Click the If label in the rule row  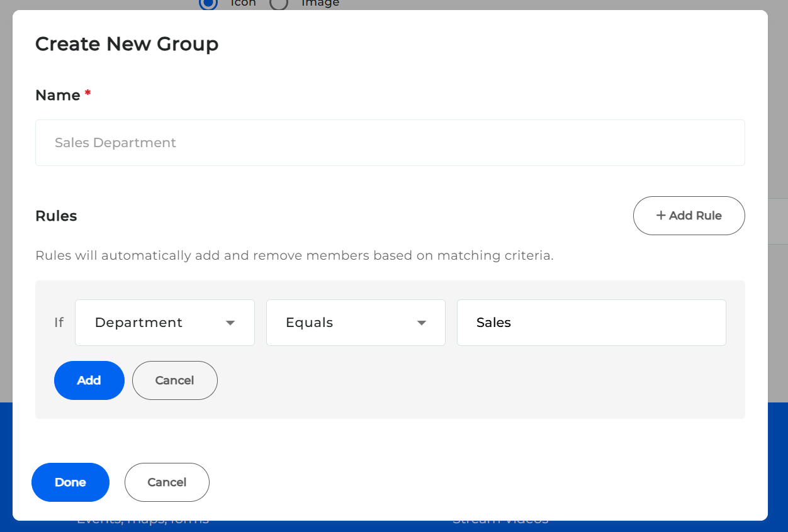click(x=59, y=323)
